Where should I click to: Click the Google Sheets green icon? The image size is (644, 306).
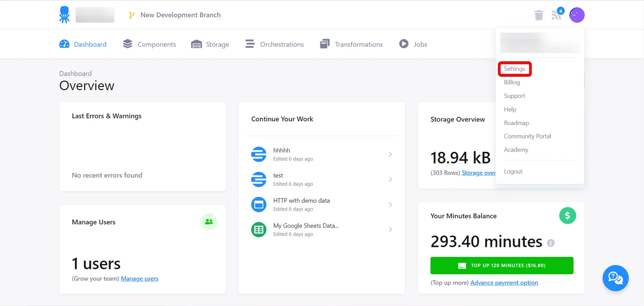pyautogui.click(x=259, y=229)
